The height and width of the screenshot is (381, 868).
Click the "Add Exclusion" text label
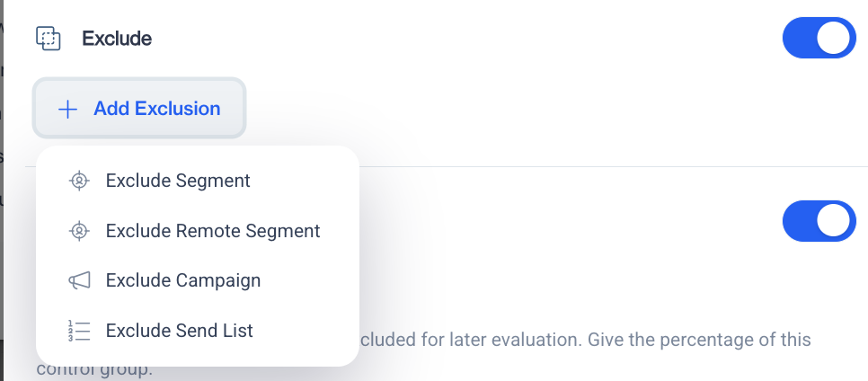click(157, 109)
